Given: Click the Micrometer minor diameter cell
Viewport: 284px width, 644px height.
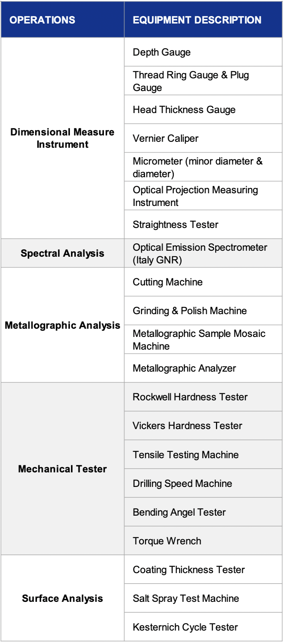Looking at the screenshot, I should click(203, 167).
